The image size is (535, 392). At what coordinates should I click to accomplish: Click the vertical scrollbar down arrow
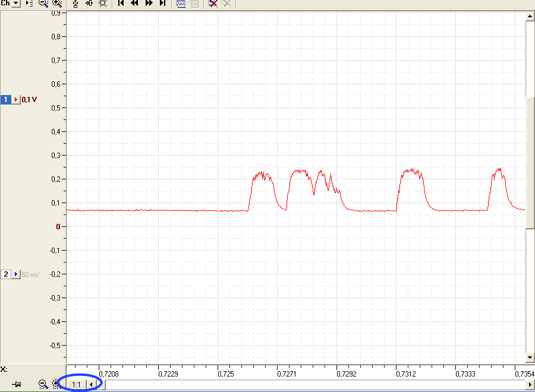530,358
